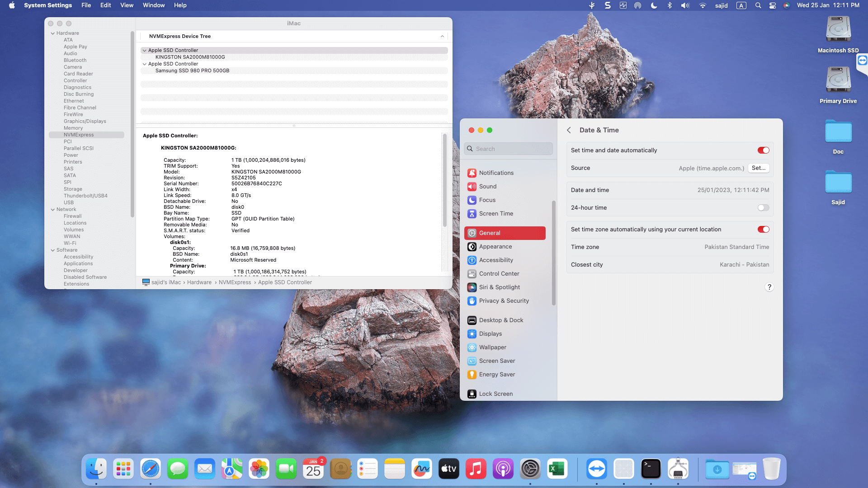The image size is (868, 488).
Task: Open TeamViewer from the Dock
Action: [597, 469]
